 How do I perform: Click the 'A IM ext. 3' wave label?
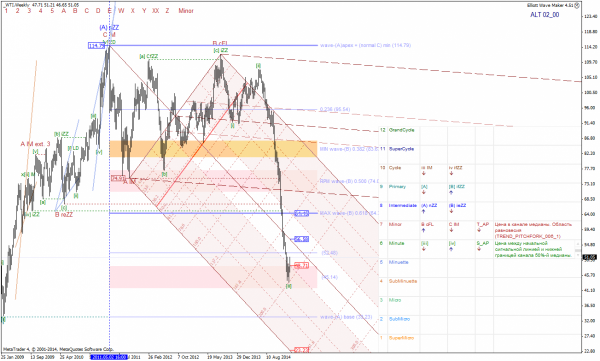pos(35,144)
